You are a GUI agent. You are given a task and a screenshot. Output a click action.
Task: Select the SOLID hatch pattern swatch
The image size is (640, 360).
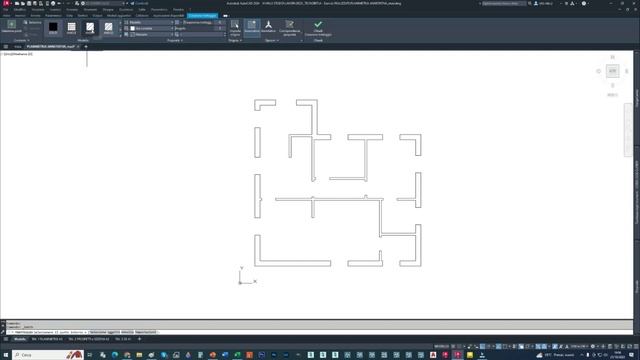coord(53,28)
